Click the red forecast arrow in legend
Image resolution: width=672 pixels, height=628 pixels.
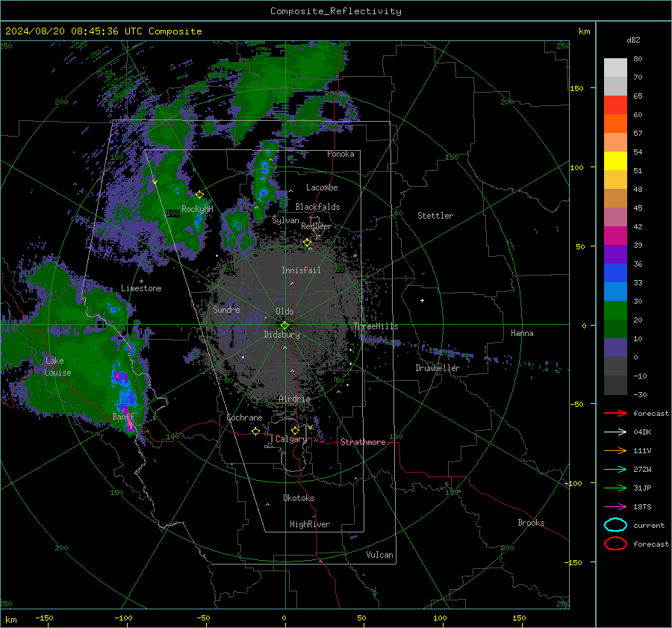[615, 413]
